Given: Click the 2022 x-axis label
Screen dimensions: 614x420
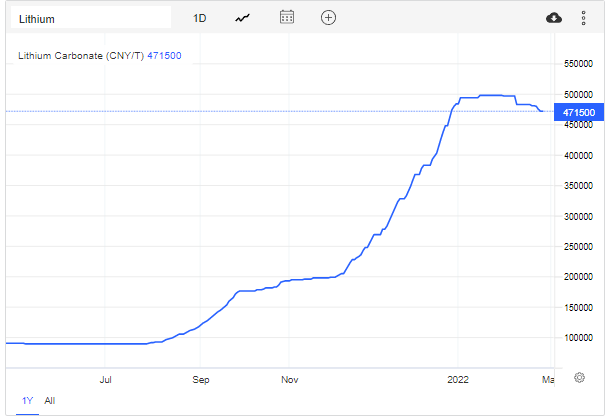Looking at the screenshot, I should tap(458, 380).
